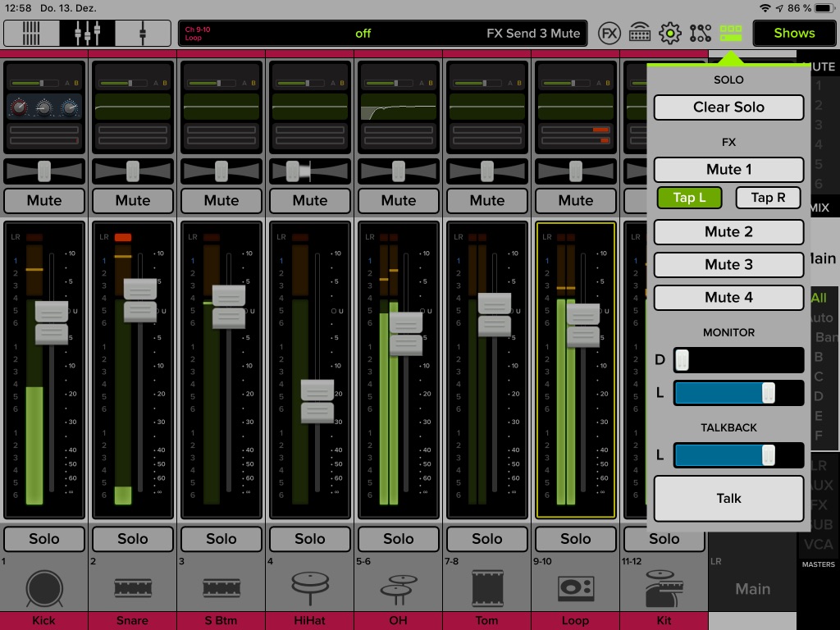Adjust the Talkback L level slider
Image resolution: width=840 pixels, height=630 pixels.
[769, 455]
